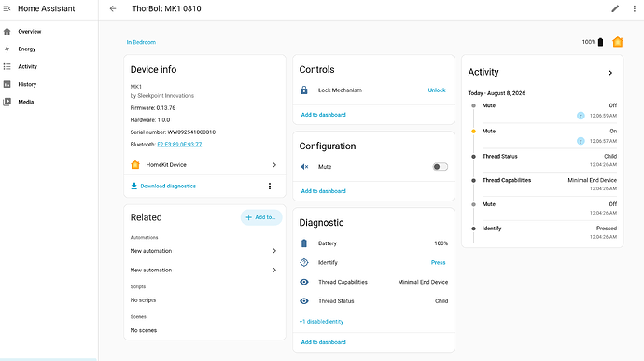Click the HomeKit Device icon
This screenshot has height=361, width=644.
[135, 165]
